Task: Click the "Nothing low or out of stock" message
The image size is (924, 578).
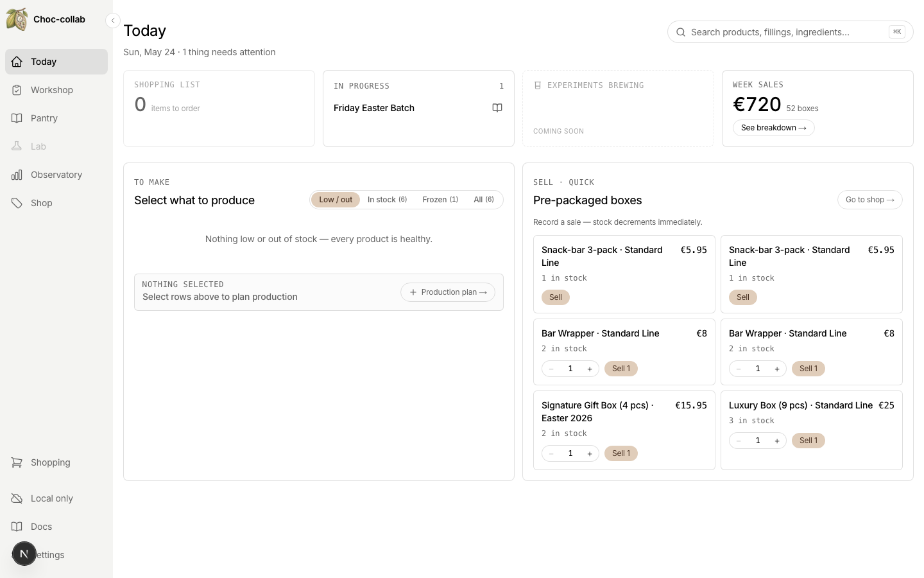Action: coord(319,239)
